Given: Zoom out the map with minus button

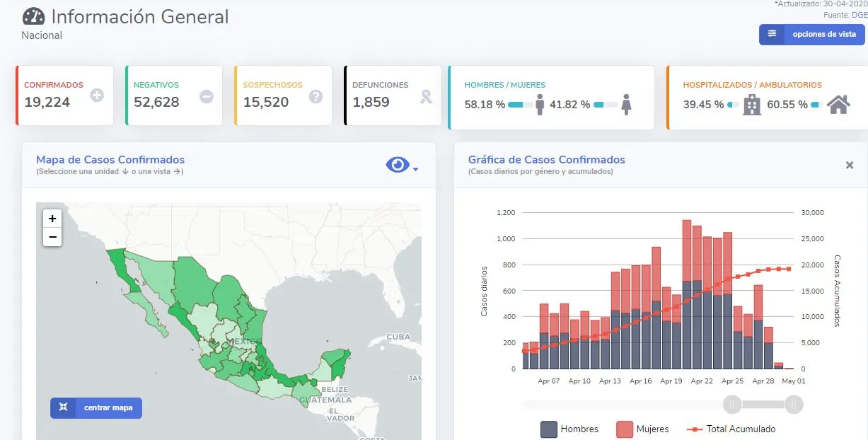Looking at the screenshot, I should [52, 236].
